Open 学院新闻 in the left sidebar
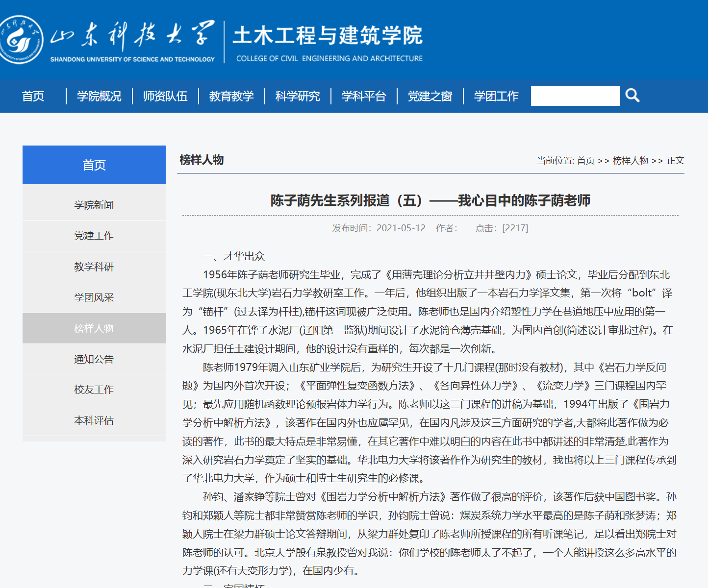 click(94, 205)
